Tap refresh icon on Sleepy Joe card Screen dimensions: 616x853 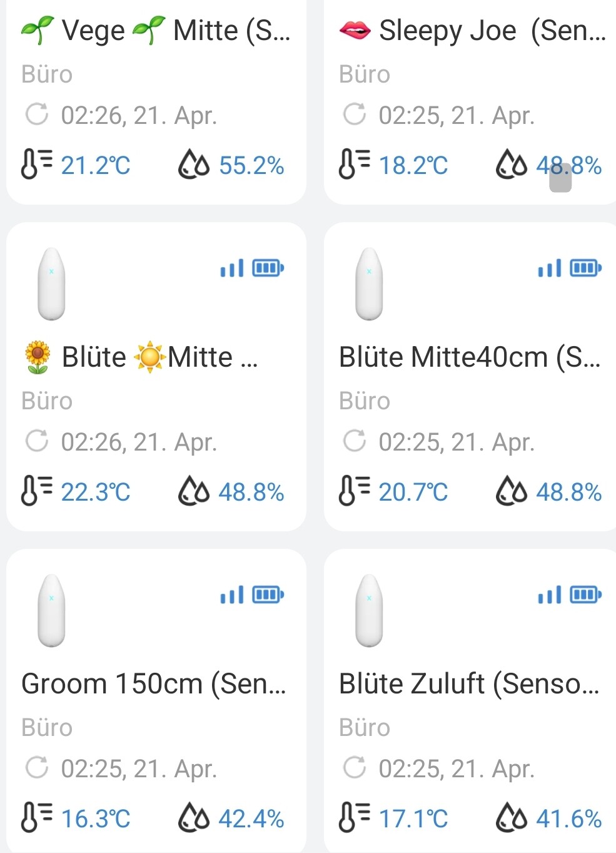pyautogui.click(x=355, y=115)
